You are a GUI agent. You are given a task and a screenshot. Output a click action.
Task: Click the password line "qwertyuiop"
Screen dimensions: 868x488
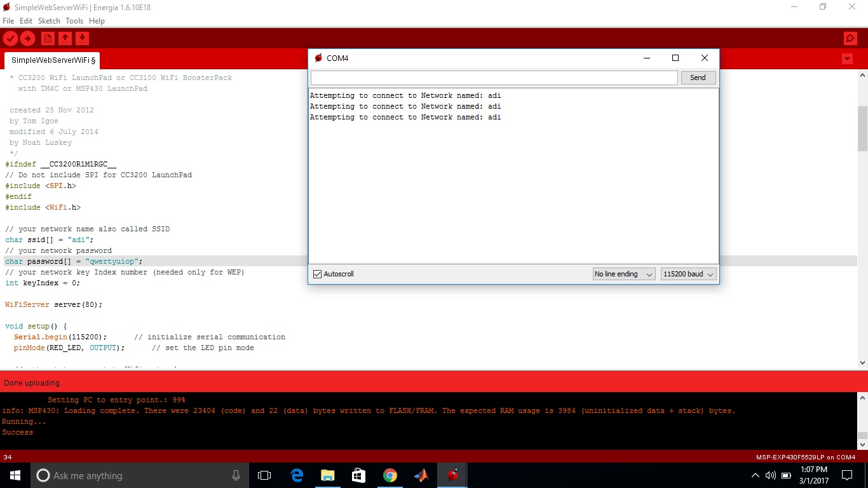tap(74, 261)
